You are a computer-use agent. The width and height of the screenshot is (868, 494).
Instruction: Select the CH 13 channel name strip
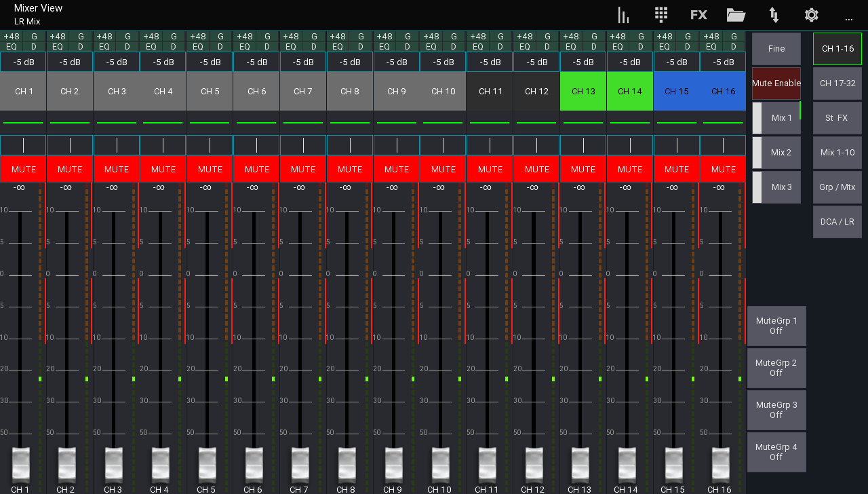pos(583,90)
